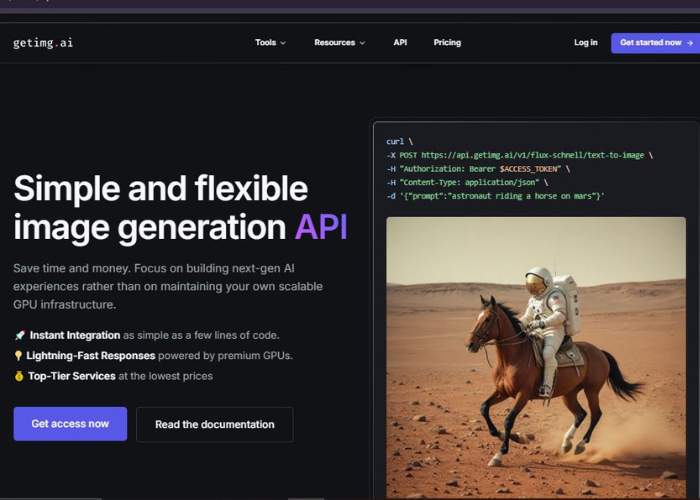This screenshot has height=500, width=700.
Task: Click the Log in link
Action: pyautogui.click(x=585, y=42)
